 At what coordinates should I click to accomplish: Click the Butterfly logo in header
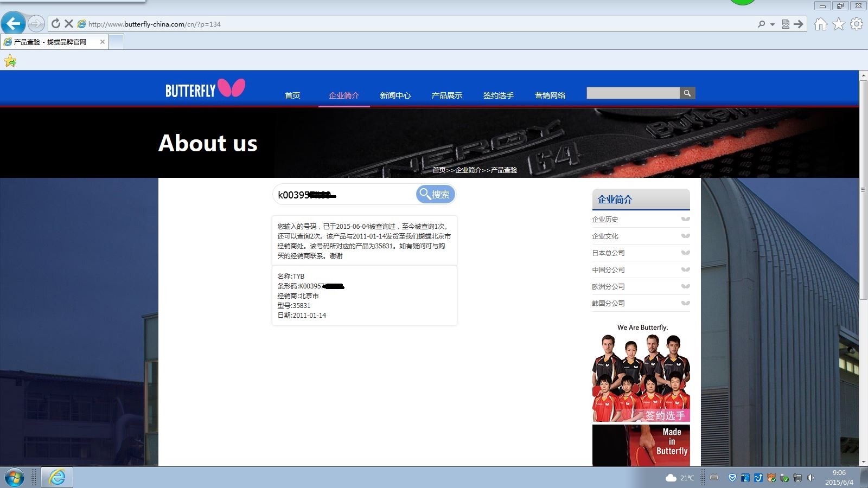(205, 89)
